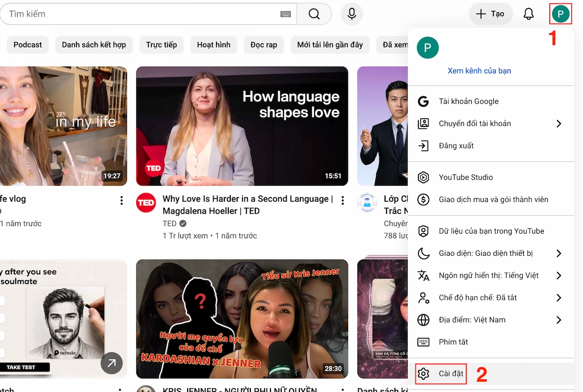Click the Google G icon in menu
The height and width of the screenshot is (392, 583).
click(x=423, y=101)
